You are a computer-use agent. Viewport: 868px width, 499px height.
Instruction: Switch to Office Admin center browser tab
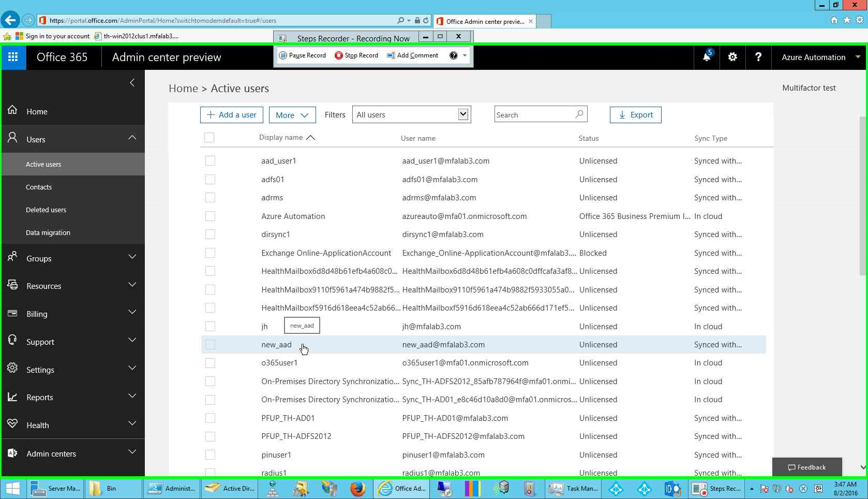(x=485, y=21)
